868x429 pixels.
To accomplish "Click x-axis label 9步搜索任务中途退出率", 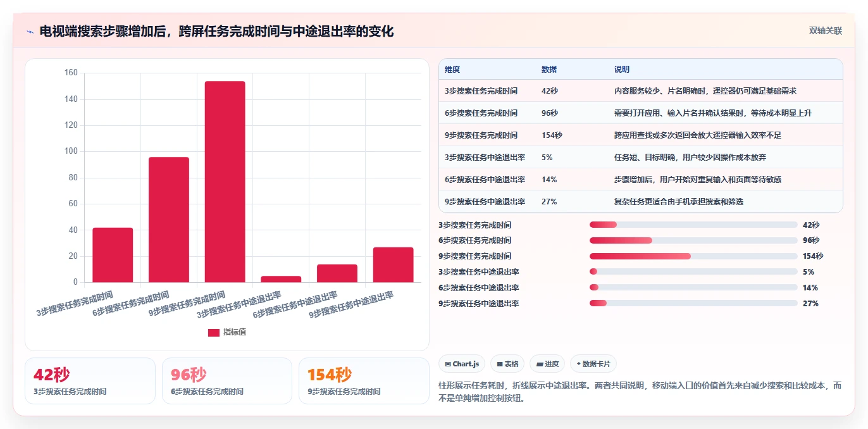I will point(352,304).
